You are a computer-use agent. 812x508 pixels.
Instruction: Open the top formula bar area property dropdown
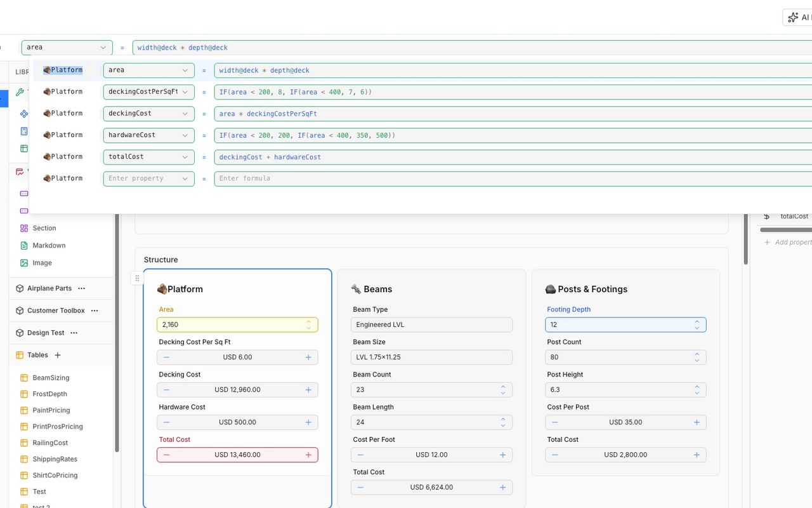pyautogui.click(x=67, y=48)
